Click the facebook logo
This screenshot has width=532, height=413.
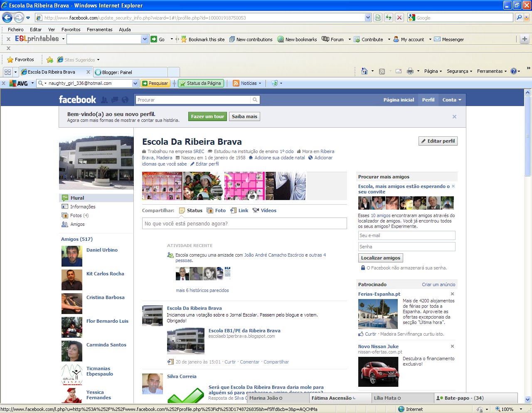click(77, 99)
